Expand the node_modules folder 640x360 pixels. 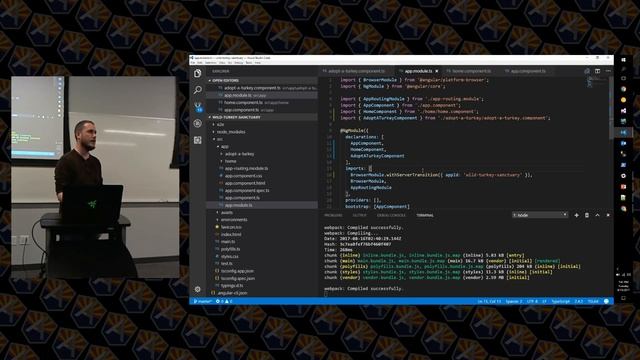coord(229,132)
